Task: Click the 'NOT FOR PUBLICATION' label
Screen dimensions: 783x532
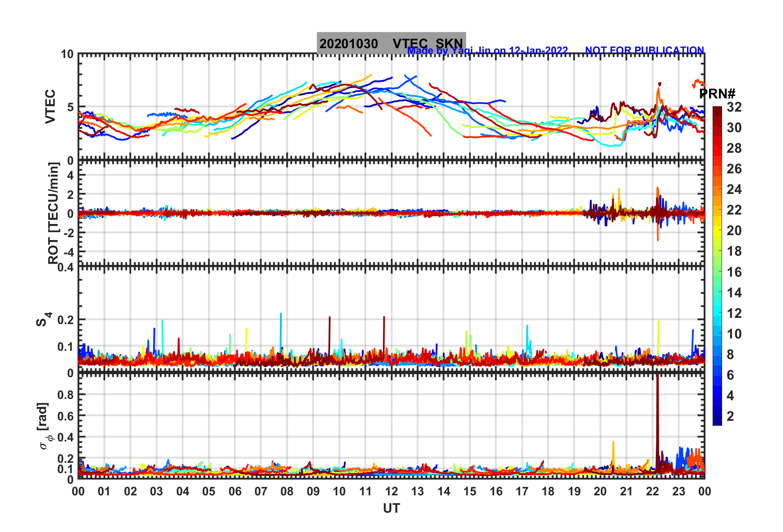Action: tap(645, 50)
